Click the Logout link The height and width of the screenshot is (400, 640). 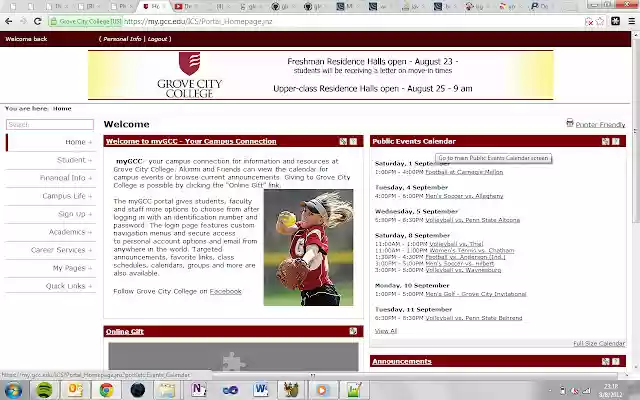point(158,39)
